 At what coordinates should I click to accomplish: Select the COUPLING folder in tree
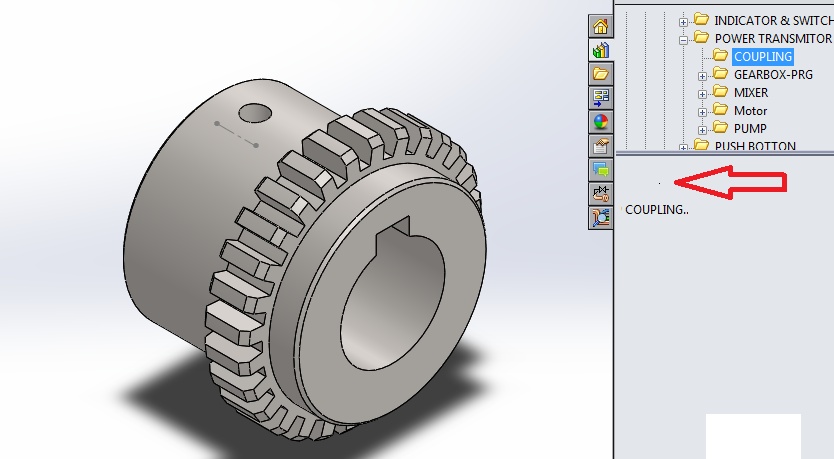tap(763, 56)
